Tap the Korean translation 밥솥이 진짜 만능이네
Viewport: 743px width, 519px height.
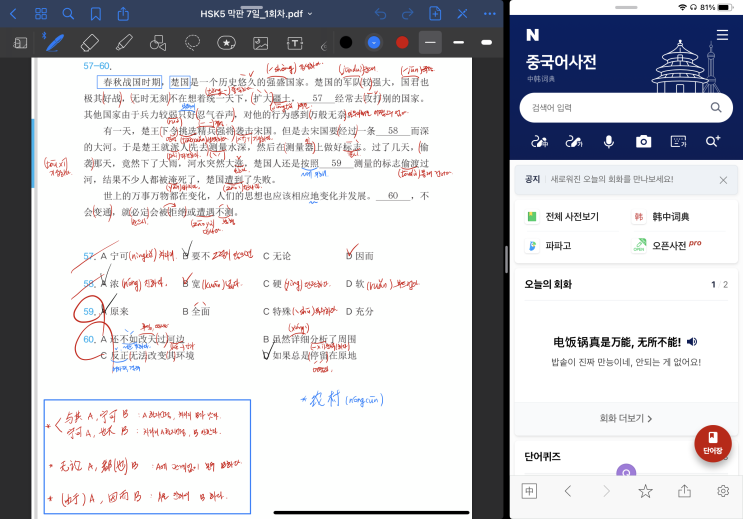click(x=625, y=362)
